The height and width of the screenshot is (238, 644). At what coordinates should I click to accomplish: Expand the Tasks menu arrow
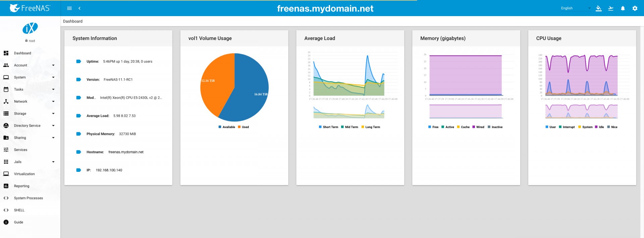point(53,89)
